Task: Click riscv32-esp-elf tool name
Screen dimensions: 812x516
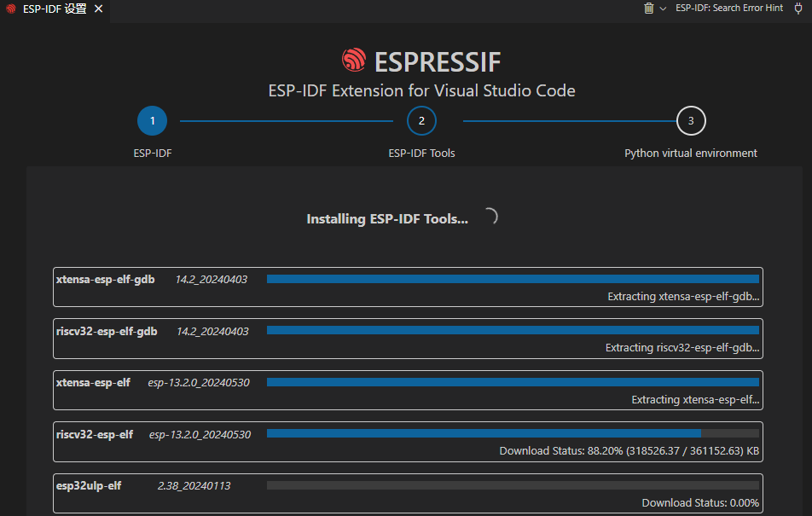Action: coord(94,434)
